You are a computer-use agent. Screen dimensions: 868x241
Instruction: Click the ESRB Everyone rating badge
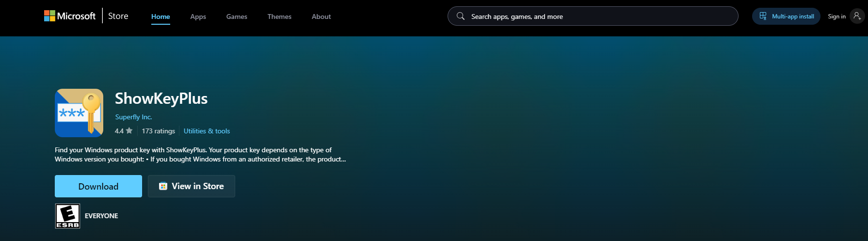tap(67, 216)
